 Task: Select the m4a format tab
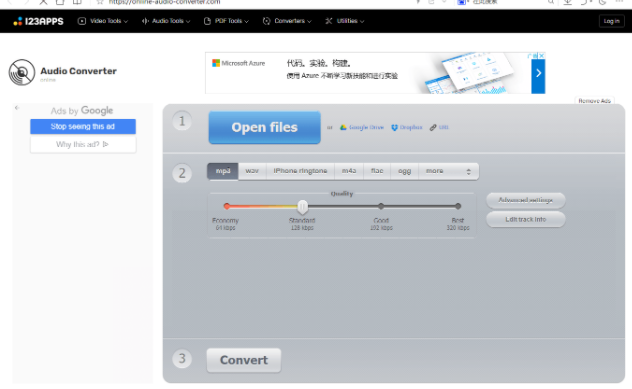coord(349,171)
